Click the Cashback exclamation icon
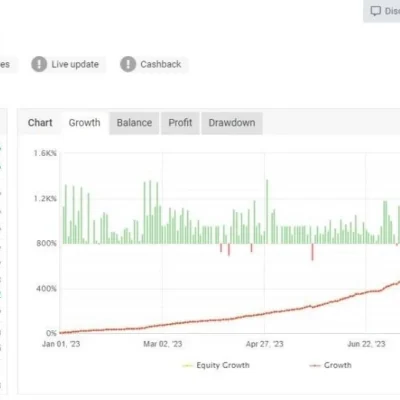Screen dimensions: 400x400 [x=128, y=64]
